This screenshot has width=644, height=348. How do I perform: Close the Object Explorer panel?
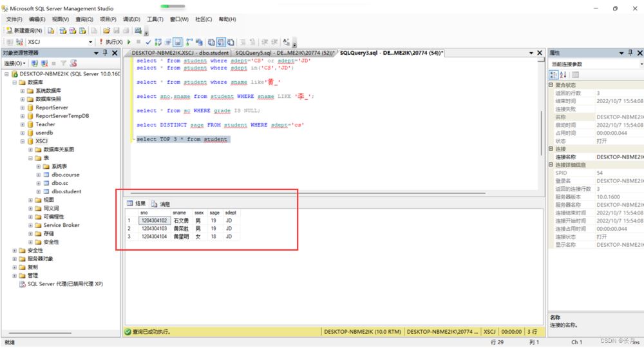tap(115, 53)
